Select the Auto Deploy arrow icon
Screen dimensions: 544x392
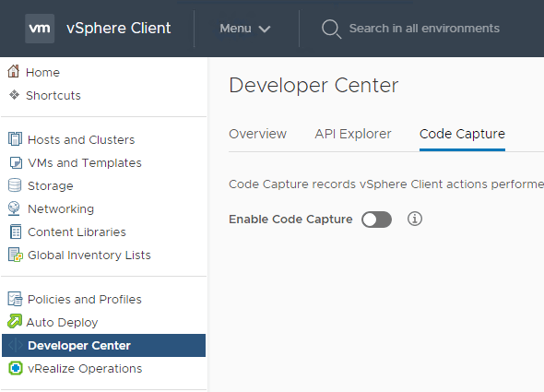click(15, 321)
